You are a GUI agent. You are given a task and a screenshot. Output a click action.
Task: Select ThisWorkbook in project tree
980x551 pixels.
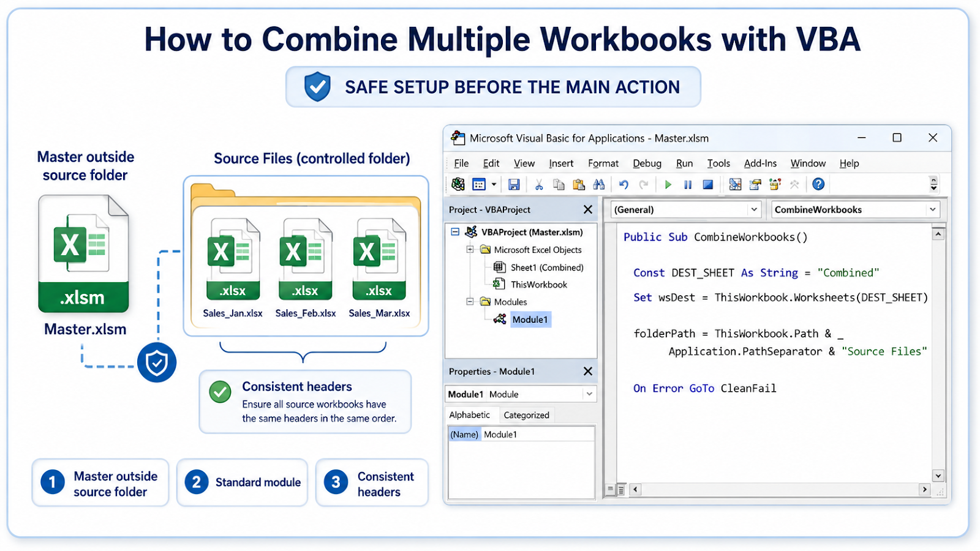pyautogui.click(x=539, y=285)
